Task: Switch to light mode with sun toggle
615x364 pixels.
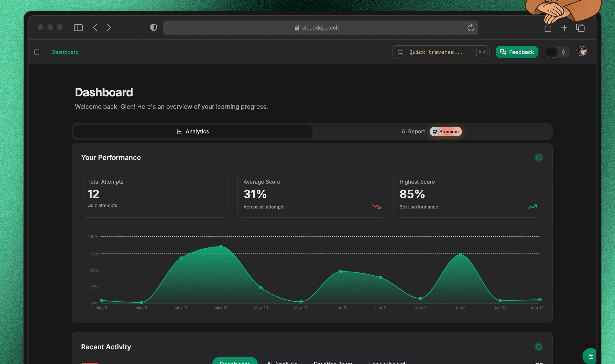Action: point(563,52)
